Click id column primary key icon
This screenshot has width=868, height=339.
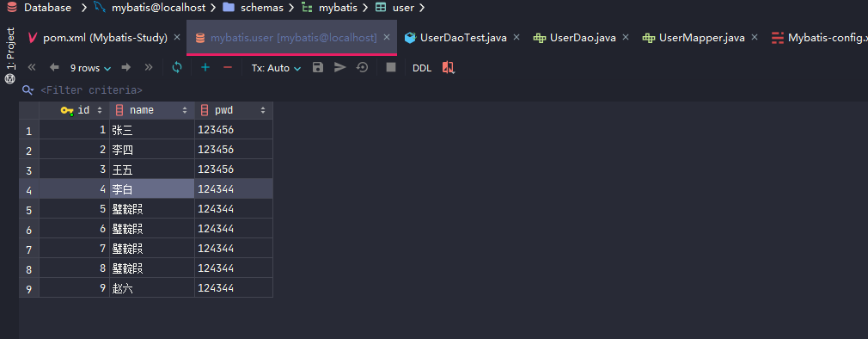(x=67, y=110)
